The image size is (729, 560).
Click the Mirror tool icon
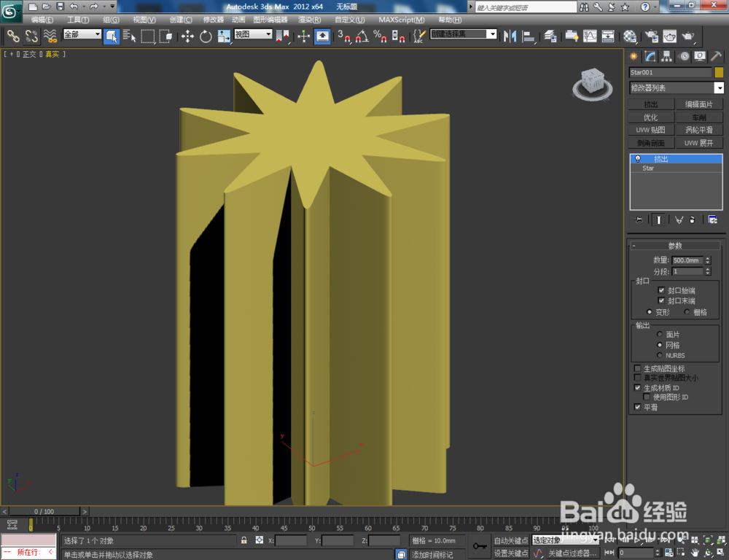coord(510,36)
